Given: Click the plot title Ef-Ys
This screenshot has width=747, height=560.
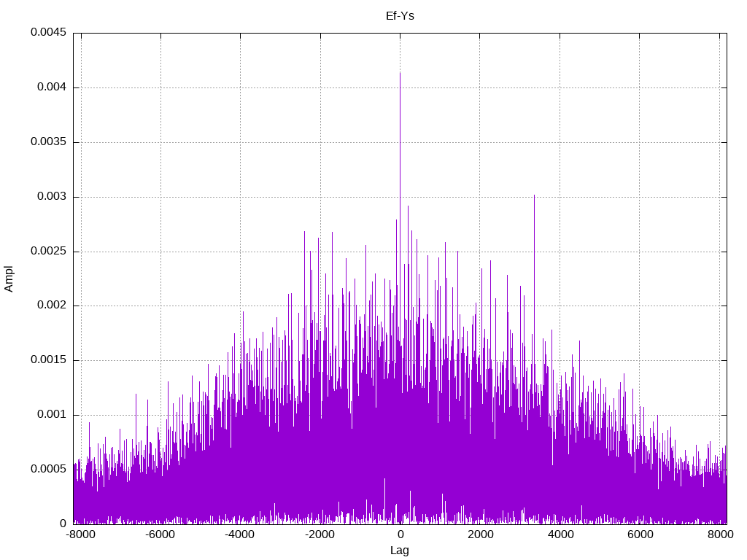Looking at the screenshot, I should click(x=400, y=16).
